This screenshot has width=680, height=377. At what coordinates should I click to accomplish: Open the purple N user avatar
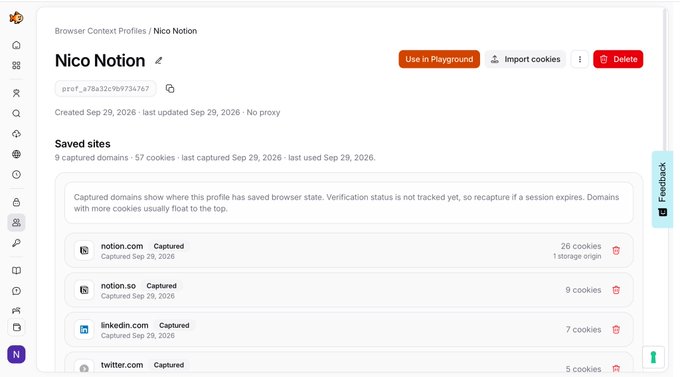[16, 354]
